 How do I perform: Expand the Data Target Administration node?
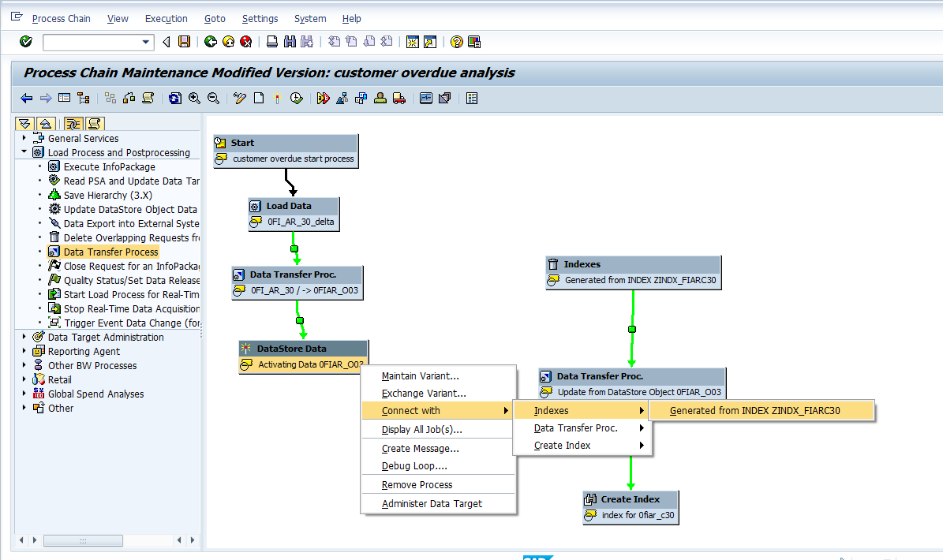pos(24,337)
